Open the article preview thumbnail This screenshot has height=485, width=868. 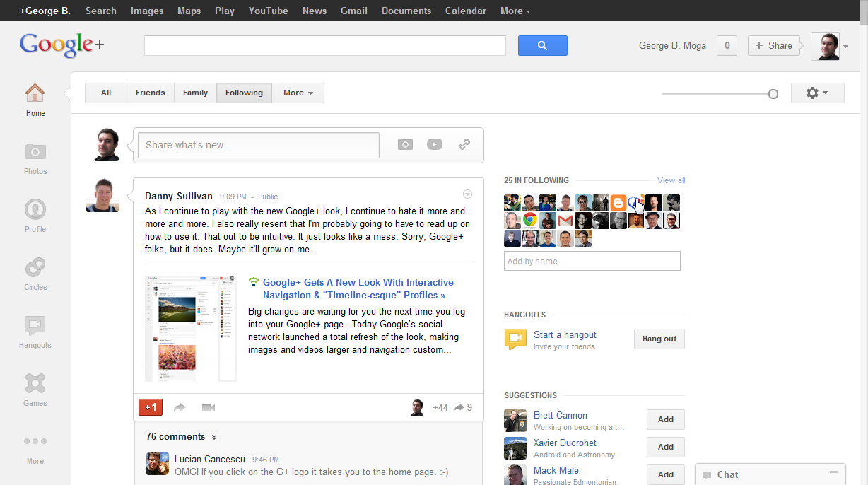coord(191,329)
